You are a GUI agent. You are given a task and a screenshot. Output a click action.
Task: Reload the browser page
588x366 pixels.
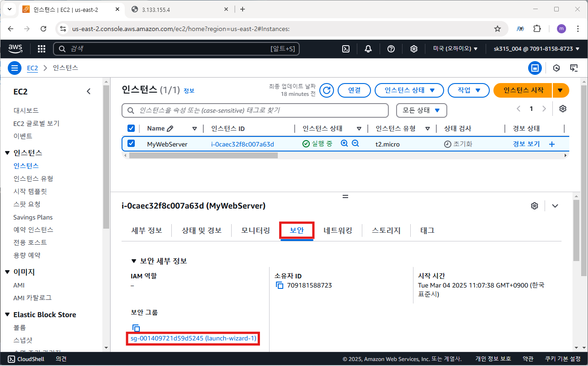[x=43, y=29]
